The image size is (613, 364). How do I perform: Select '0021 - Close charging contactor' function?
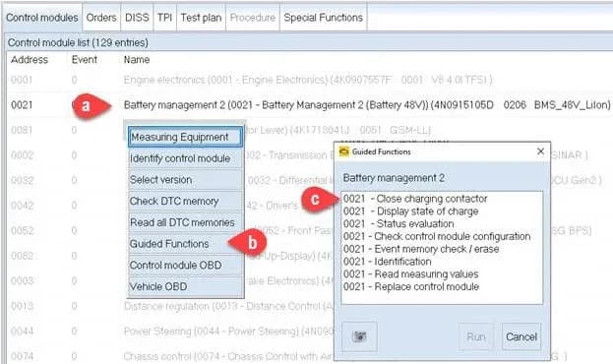(415, 199)
